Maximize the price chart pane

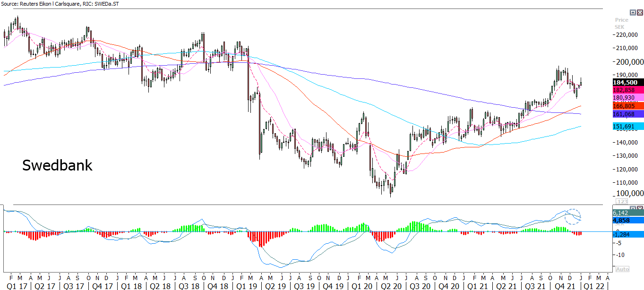click(633, 13)
